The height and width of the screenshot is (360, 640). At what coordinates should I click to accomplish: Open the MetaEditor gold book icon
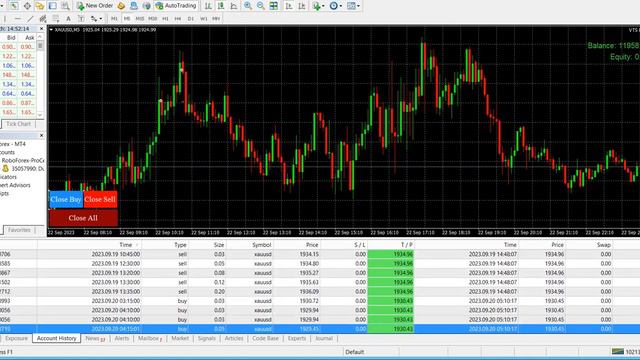coord(121,6)
